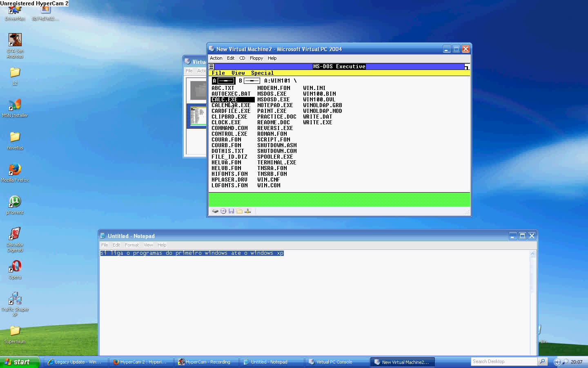This screenshot has height=368, width=588.
Task: Select CALC.EXE in the file list
Action: tap(232, 99)
